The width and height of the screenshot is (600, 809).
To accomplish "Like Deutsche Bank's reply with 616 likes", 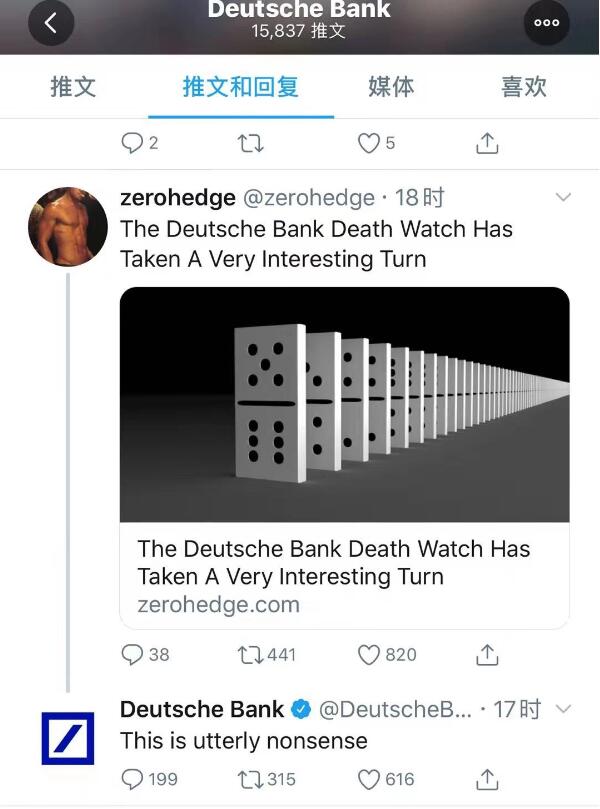I will (370, 779).
